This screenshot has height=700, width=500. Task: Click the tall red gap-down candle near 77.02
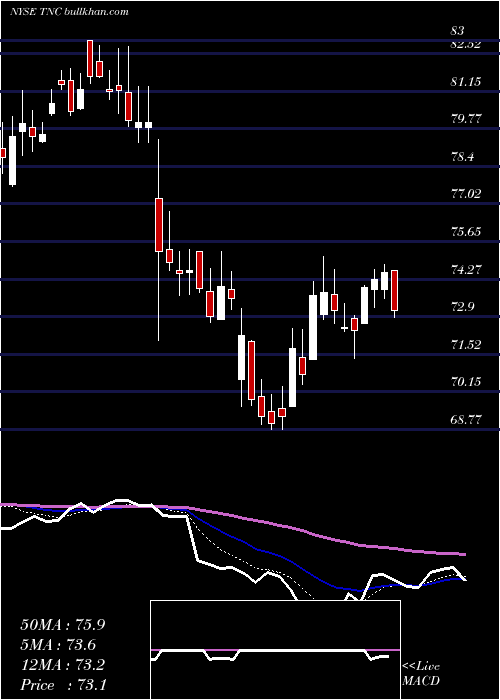tap(159, 225)
